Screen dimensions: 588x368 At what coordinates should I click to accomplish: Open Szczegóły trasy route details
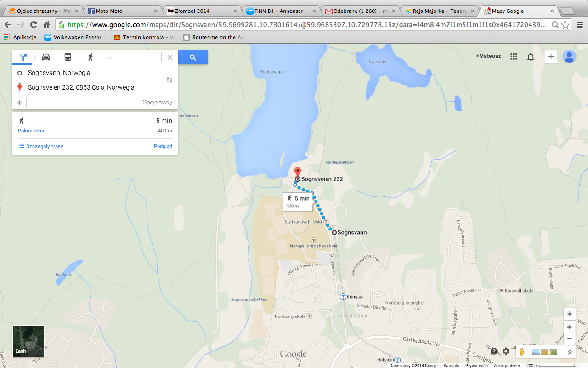coord(40,146)
